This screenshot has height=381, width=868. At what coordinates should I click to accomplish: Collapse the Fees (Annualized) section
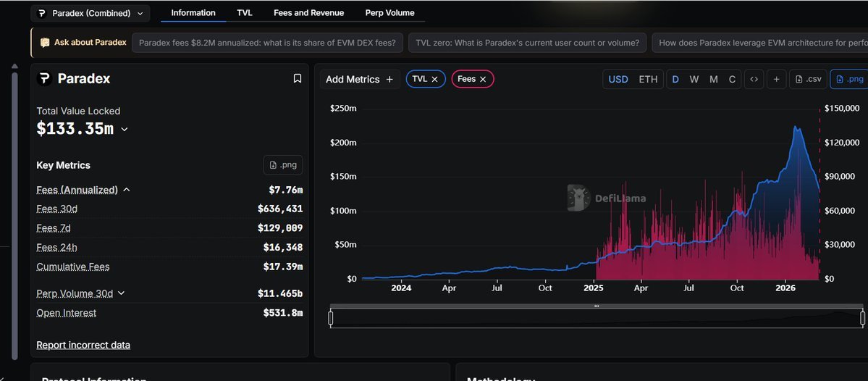click(126, 190)
